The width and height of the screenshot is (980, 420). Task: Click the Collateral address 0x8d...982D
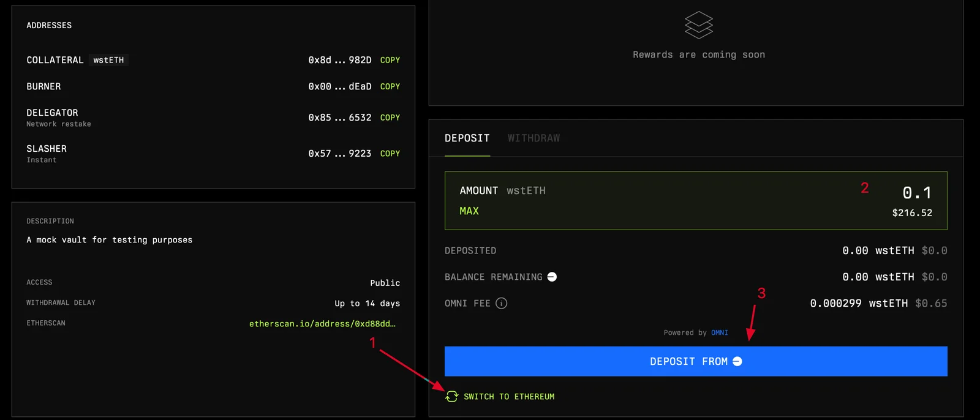340,60
